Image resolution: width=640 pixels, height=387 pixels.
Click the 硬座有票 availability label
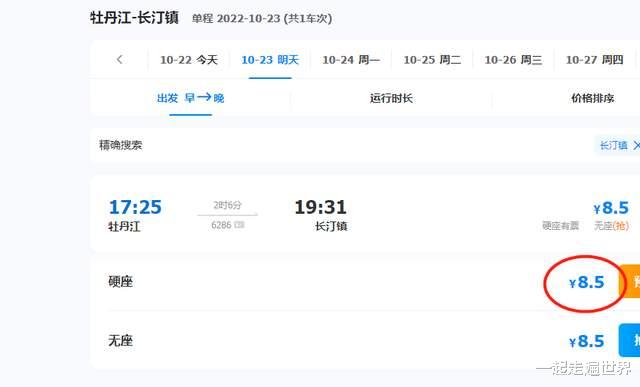click(560, 225)
